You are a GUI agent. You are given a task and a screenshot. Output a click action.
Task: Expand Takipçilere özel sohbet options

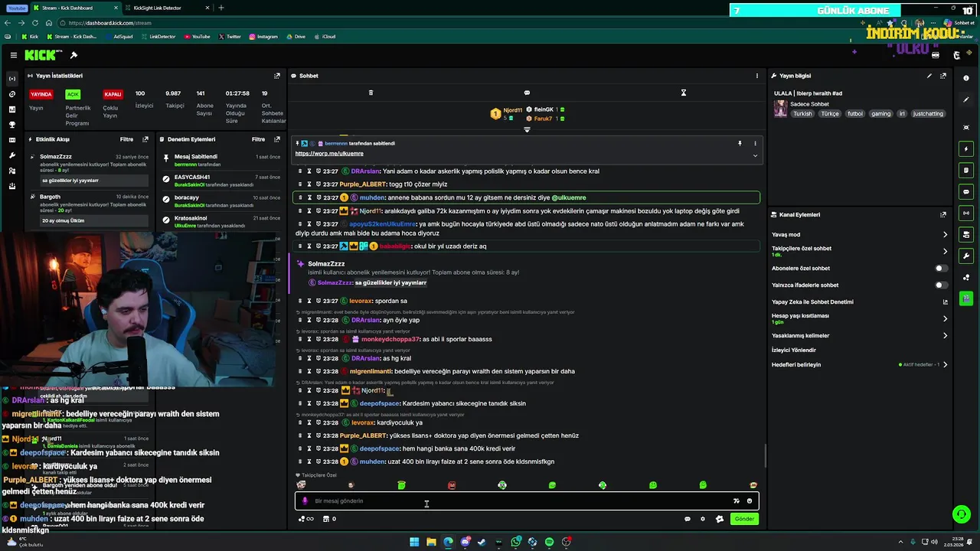[x=945, y=251]
